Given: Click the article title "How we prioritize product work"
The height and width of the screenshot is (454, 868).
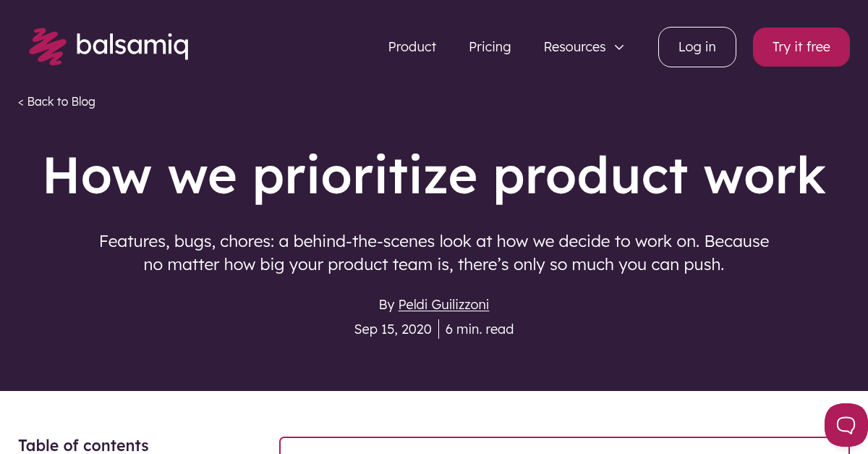Looking at the screenshot, I should (x=434, y=175).
